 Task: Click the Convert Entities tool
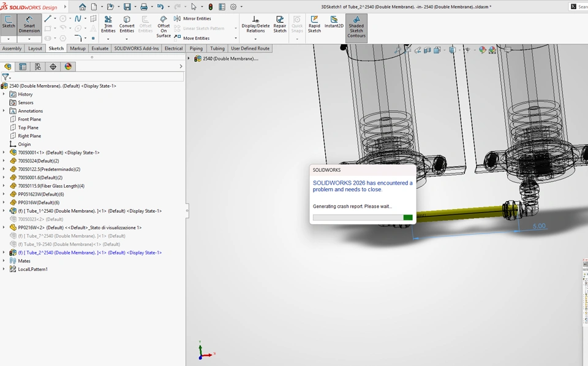click(x=127, y=24)
